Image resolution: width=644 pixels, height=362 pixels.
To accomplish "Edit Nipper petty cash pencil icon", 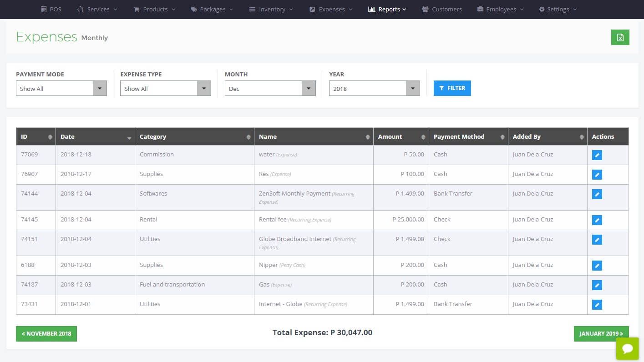I will pyautogui.click(x=597, y=266).
